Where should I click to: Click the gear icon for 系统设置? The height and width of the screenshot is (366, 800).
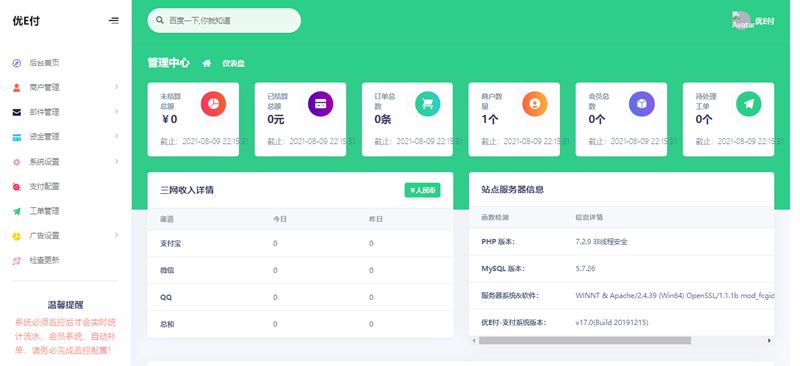[17, 162]
